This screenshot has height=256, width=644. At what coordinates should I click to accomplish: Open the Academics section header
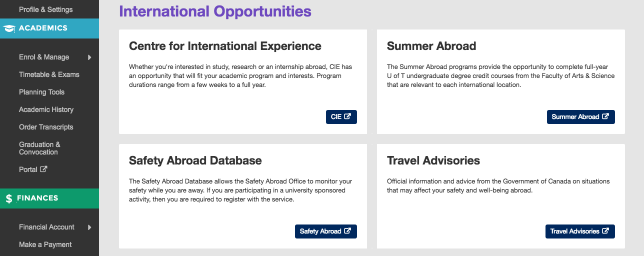(x=49, y=28)
